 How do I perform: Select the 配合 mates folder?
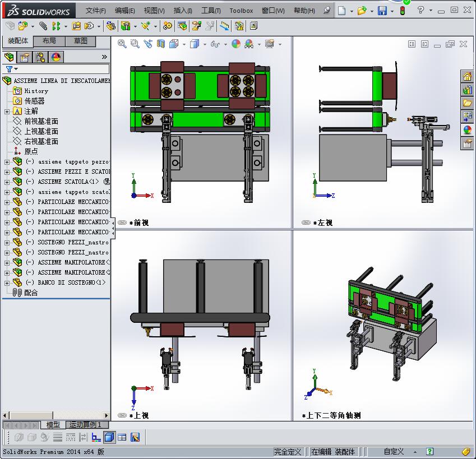(25, 293)
